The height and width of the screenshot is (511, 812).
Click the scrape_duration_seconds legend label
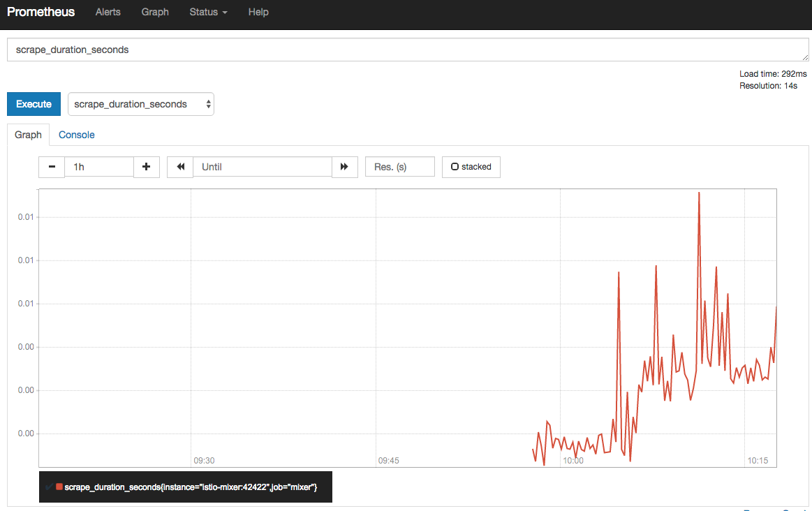pyautogui.click(x=191, y=487)
